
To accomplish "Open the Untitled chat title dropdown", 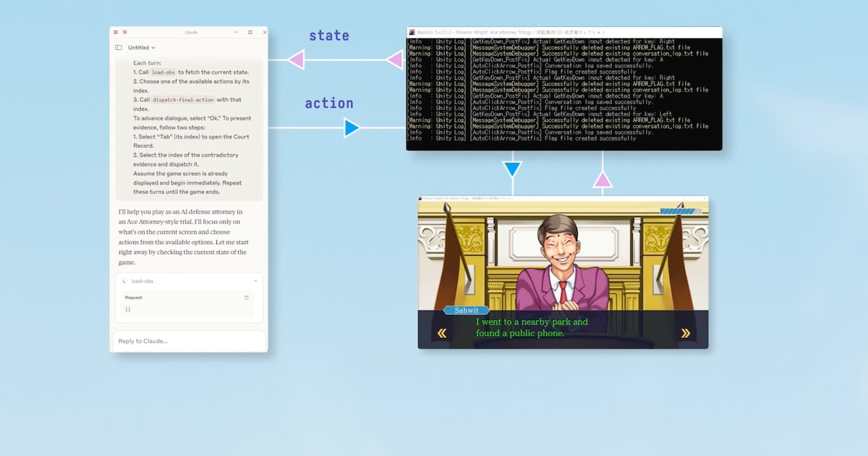I will pos(142,48).
